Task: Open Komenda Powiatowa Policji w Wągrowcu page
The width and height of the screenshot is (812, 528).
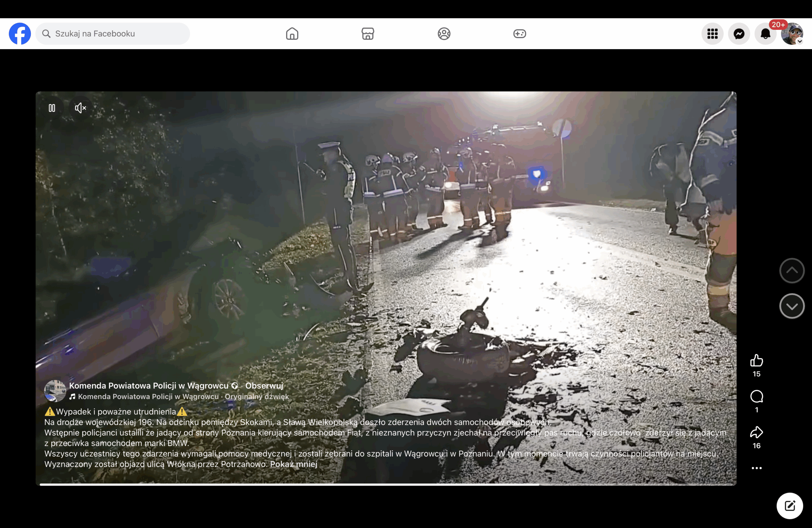Action: coord(149,385)
